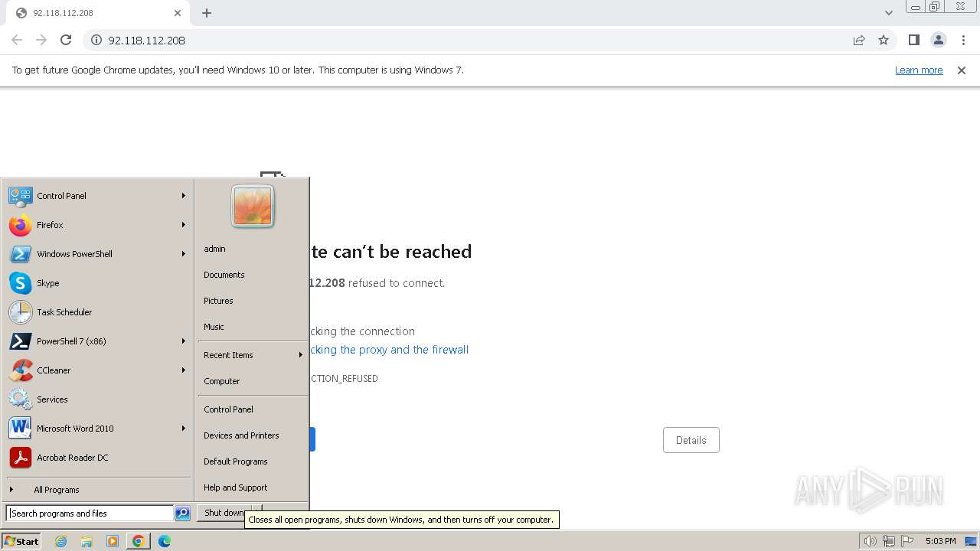Viewport: 980px width, 551px height.
Task: Open Documents from Start menu
Action: click(253, 275)
